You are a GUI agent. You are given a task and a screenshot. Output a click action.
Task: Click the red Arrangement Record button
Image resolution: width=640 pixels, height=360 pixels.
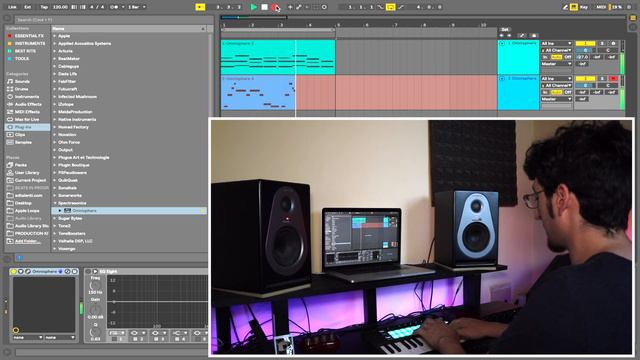coord(275,7)
